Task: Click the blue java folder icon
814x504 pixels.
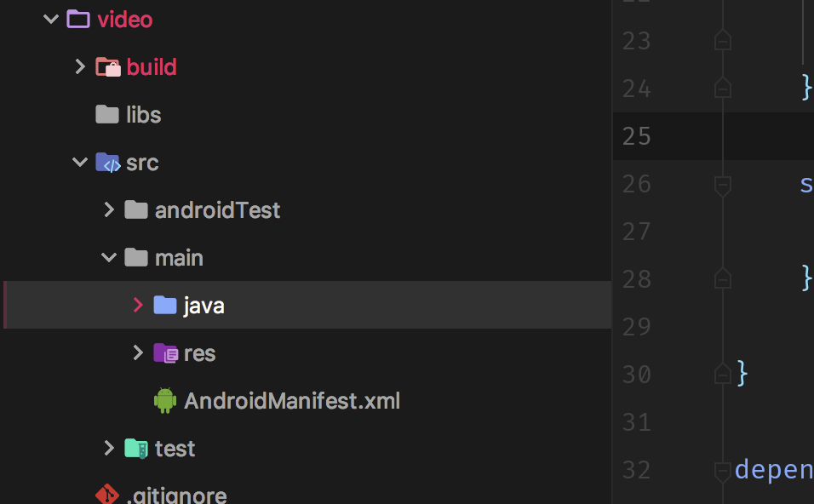Action: (165, 305)
